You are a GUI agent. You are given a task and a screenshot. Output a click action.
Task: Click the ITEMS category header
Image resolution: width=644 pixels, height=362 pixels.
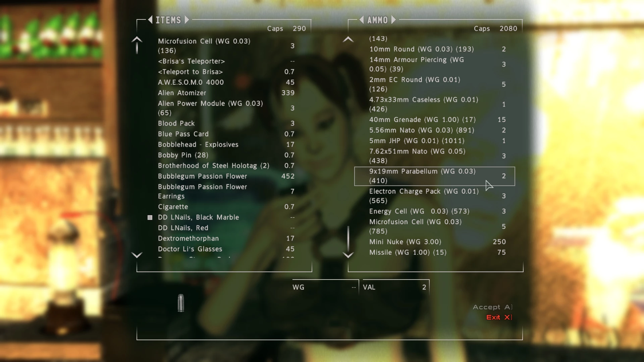coord(168,20)
